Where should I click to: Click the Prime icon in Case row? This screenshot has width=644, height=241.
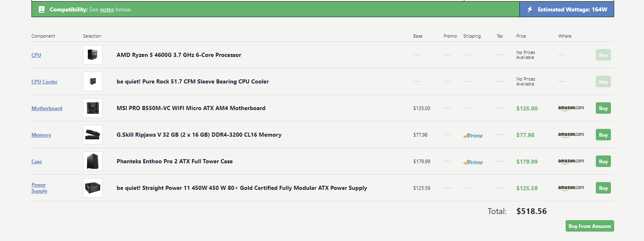(473, 162)
